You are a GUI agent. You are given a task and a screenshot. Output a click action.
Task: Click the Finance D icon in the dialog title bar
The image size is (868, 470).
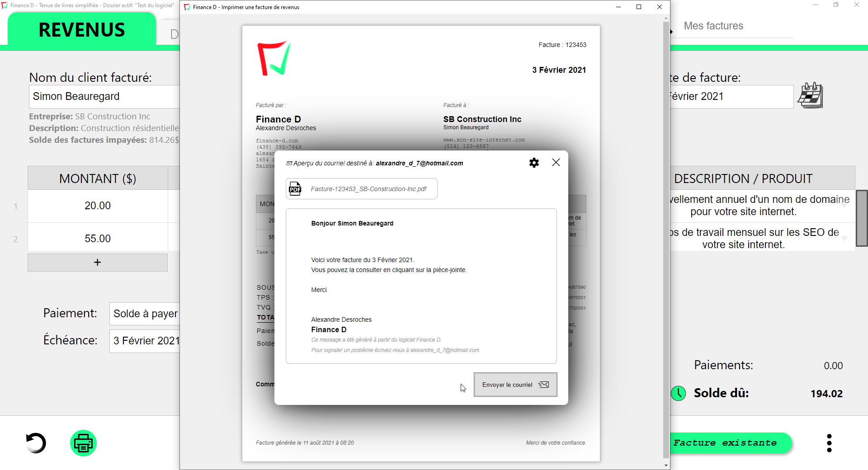pos(187,7)
